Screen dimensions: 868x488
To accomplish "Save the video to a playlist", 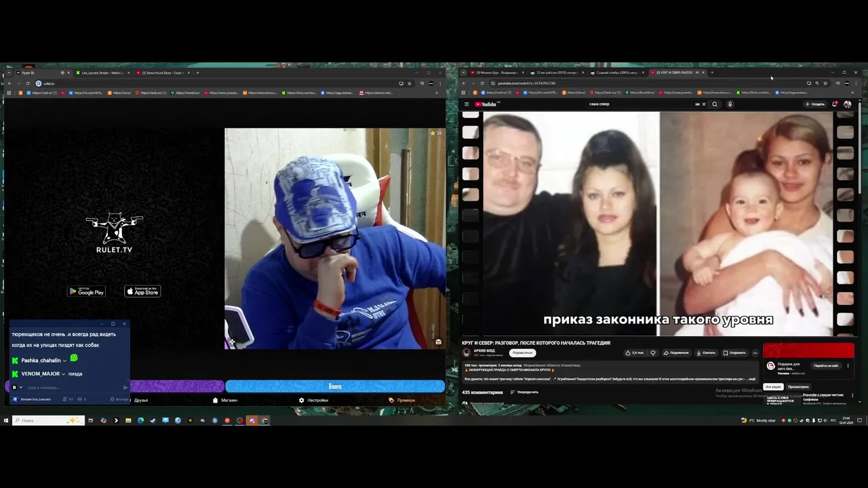I will (734, 352).
